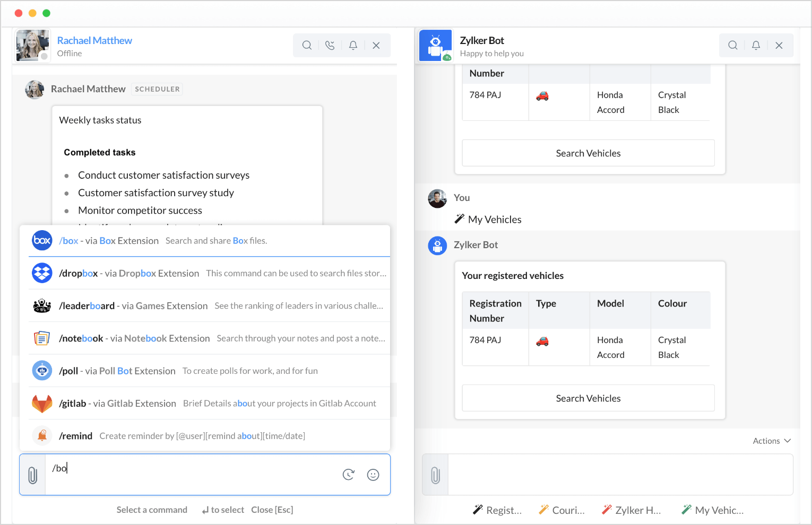The width and height of the screenshot is (812, 525).
Task: Start a call with Rachael Matthew
Action: (x=330, y=46)
